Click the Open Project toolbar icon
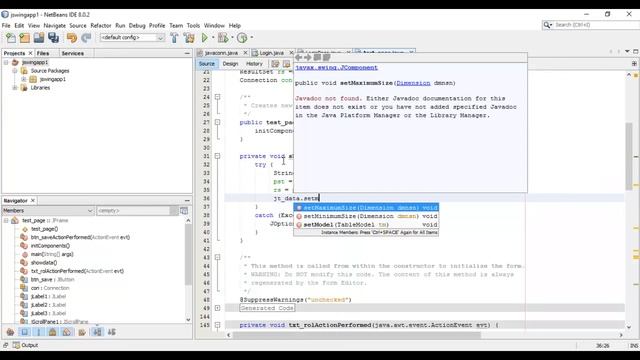 click(x=39, y=38)
